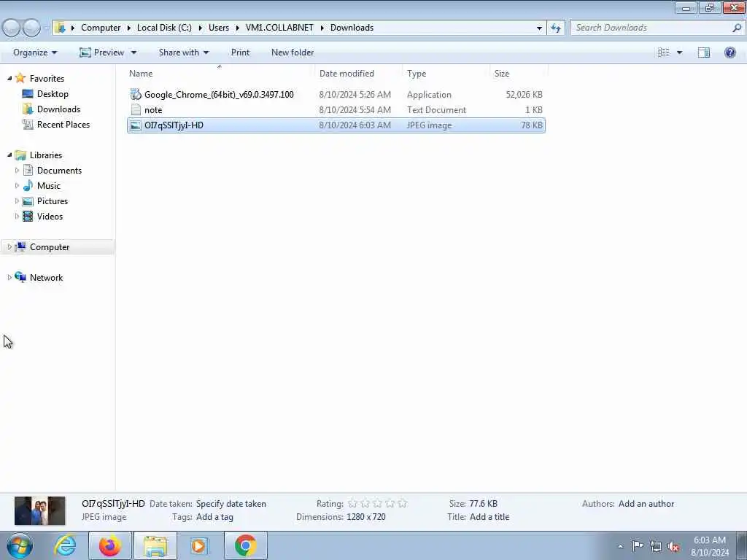The width and height of the screenshot is (747, 560).
Task: Click the New folder toolbar button
Action: 293,52
